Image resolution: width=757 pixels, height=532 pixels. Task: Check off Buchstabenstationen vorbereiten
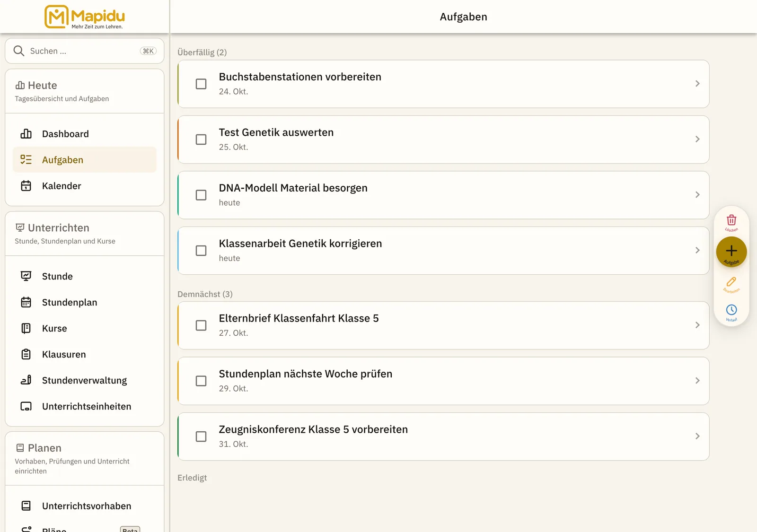(x=201, y=84)
